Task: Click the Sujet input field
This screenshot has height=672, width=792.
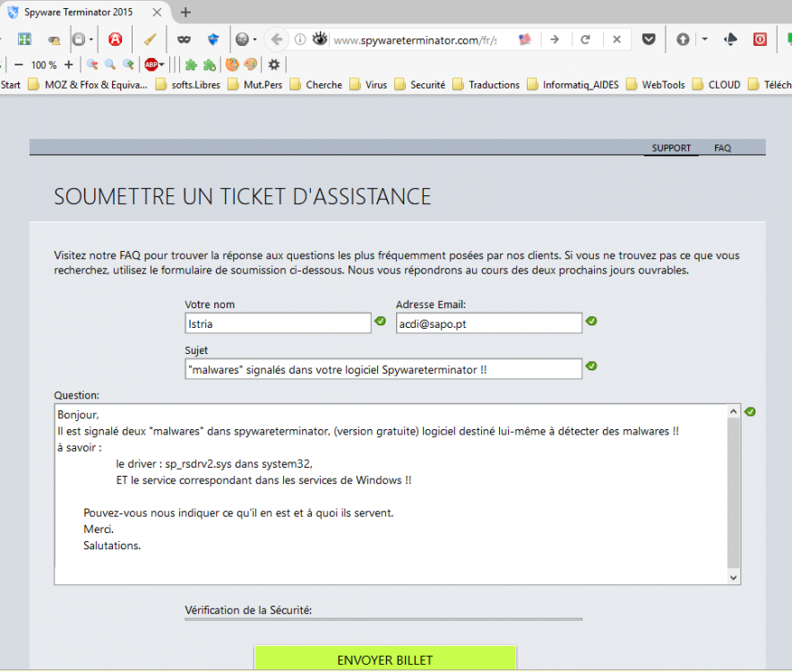Action: [x=383, y=369]
